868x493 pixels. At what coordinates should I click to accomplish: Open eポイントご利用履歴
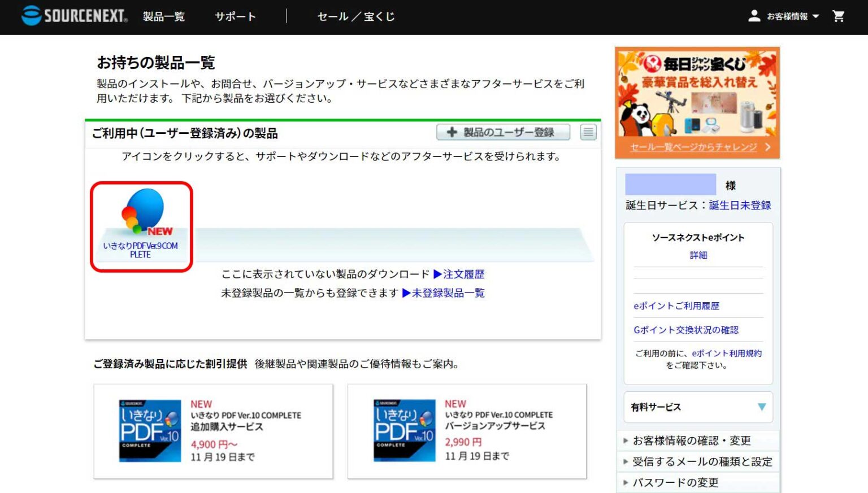point(676,306)
